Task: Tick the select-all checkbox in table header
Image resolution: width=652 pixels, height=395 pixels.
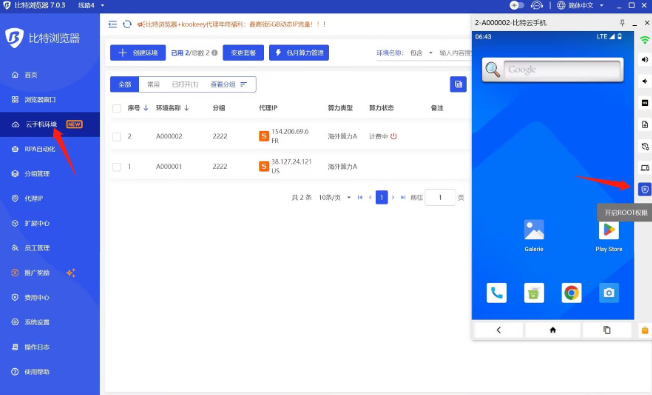Action: [117, 108]
